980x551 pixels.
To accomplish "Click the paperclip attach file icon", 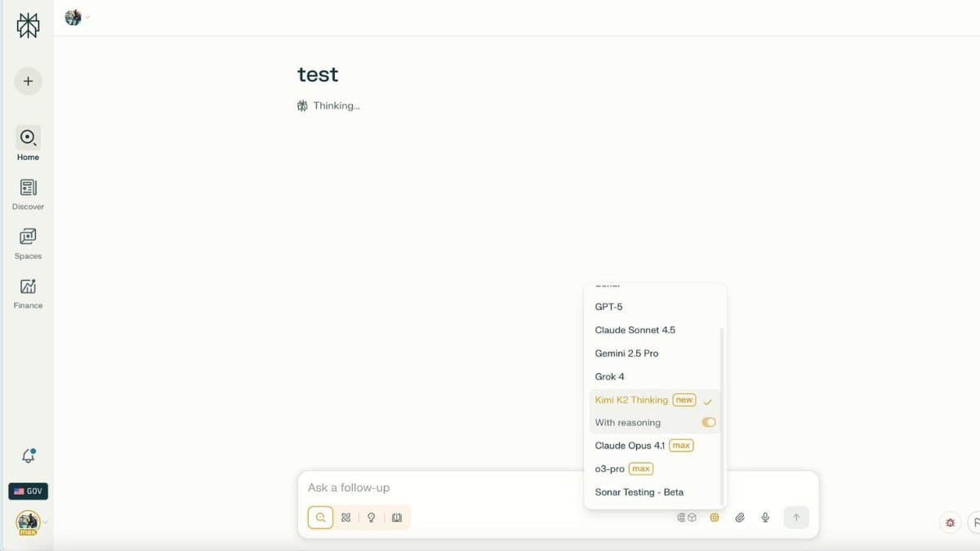I will pos(740,518).
